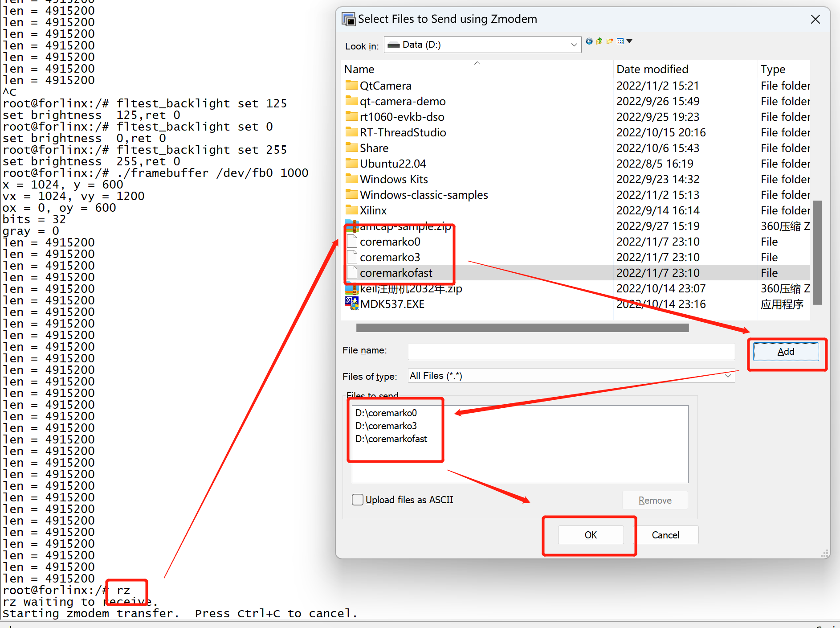The height and width of the screenshot is (628, 840).
Task: Click the Cancel button
Action: pos(665,535)
